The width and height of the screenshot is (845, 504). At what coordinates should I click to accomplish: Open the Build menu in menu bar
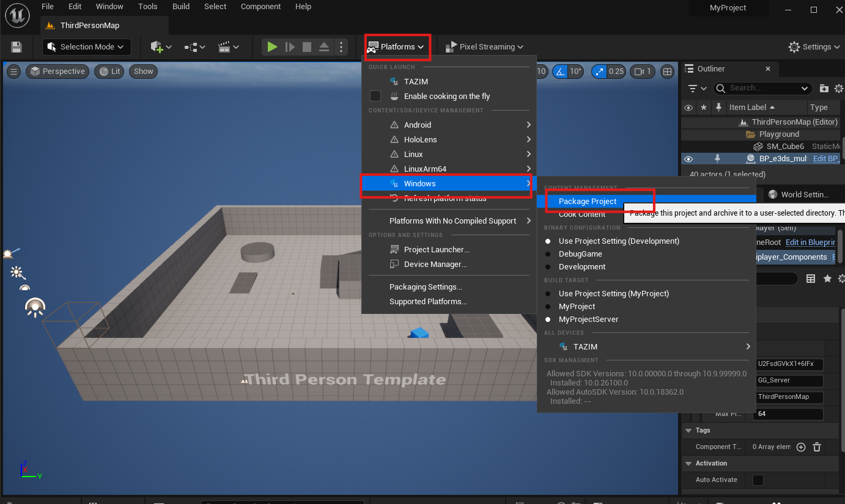coord(181,7)
